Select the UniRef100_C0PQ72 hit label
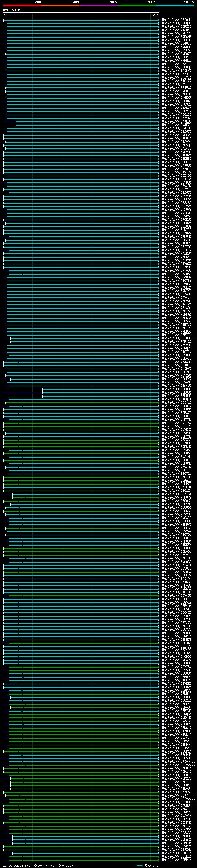197x868 pixels. (176, 54)
